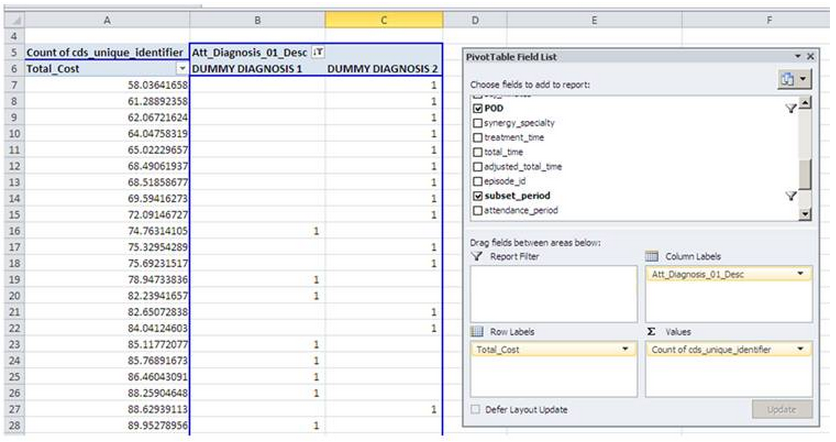Open the field list layout options button

pos(794,79)
